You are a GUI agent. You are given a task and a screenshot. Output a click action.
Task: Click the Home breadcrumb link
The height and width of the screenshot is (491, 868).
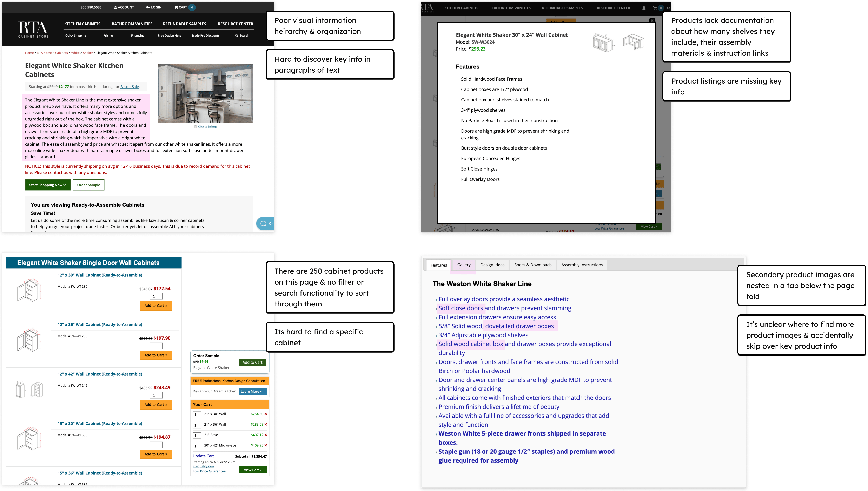pyautogui.click(x=29, y=53)
